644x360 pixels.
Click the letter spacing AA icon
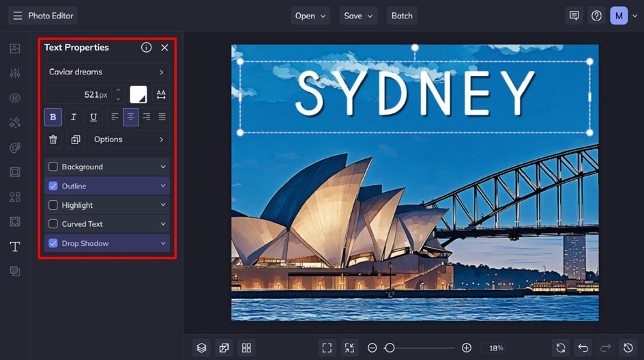click(161, 95)
